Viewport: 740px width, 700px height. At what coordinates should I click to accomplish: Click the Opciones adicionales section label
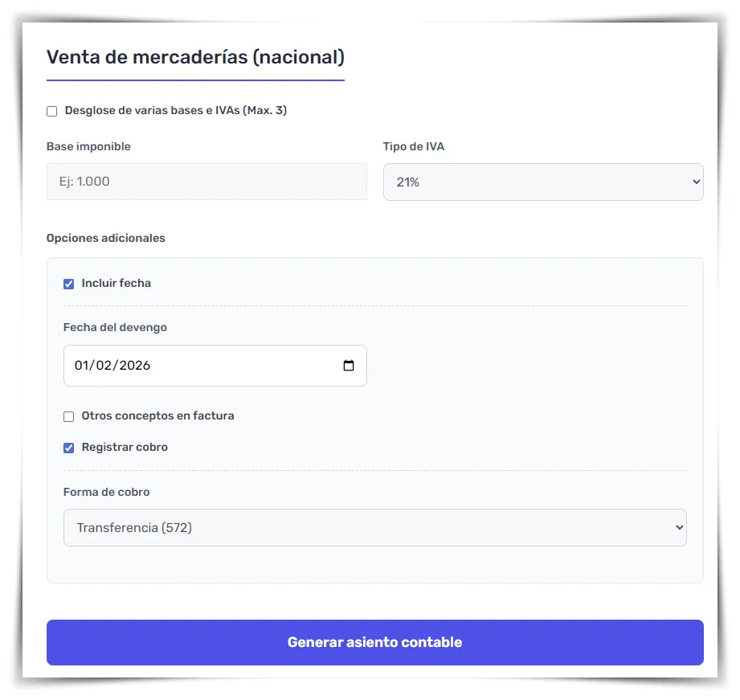pyautogui.click(x=106, y=238)
